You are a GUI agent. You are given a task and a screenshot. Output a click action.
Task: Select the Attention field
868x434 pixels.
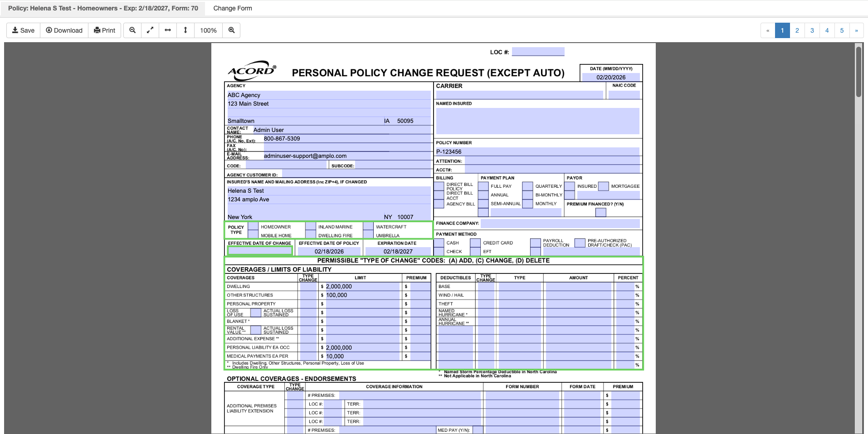pyautogui.click(x=552, y=161)
